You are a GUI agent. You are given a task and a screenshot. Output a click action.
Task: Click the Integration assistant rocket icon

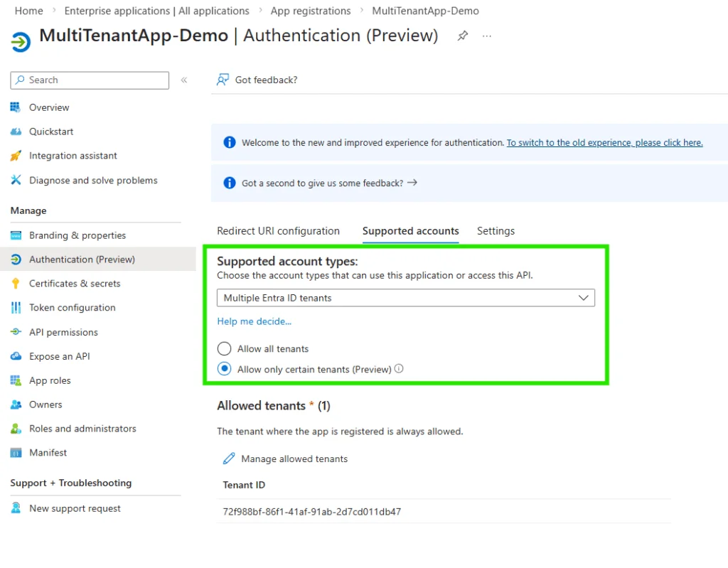tap(16, 156)
